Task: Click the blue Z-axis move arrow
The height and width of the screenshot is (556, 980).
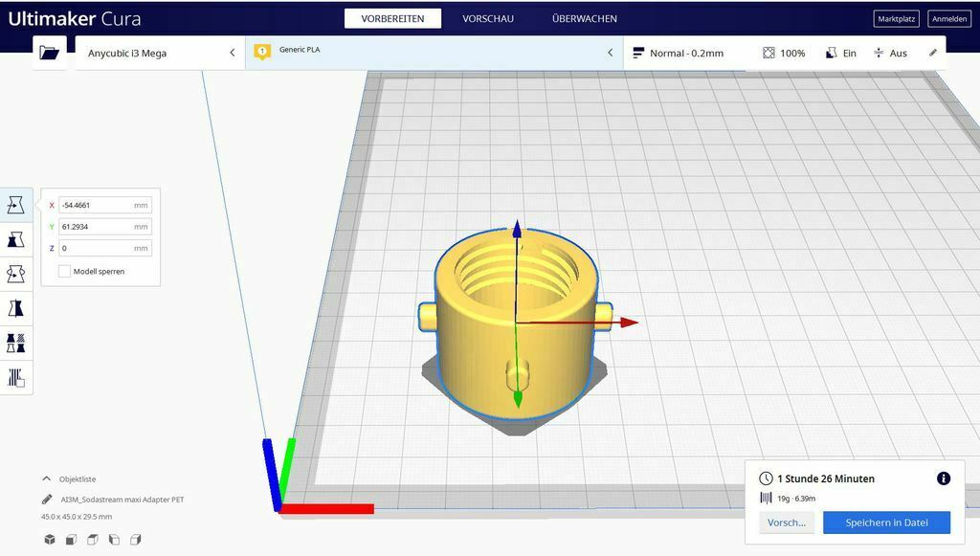Action: click(517, 229)
